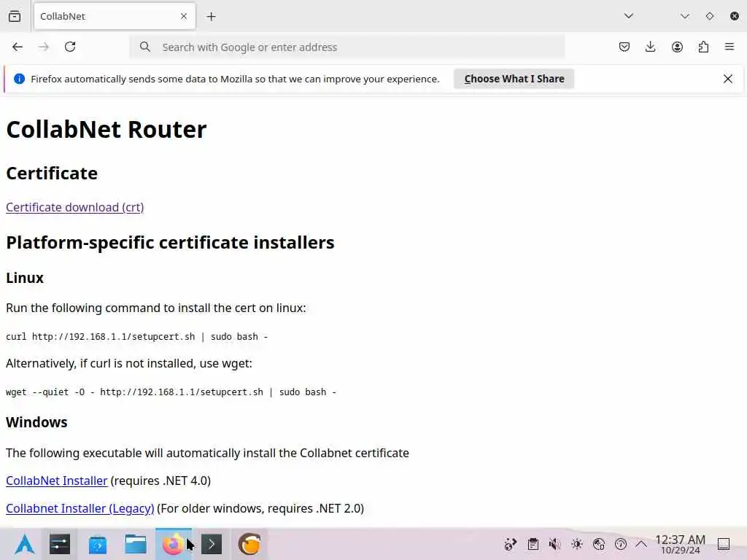Screen dimensions: 747x560
Task: Open Extensions puzzle icon
Action: tap(703, 47)
